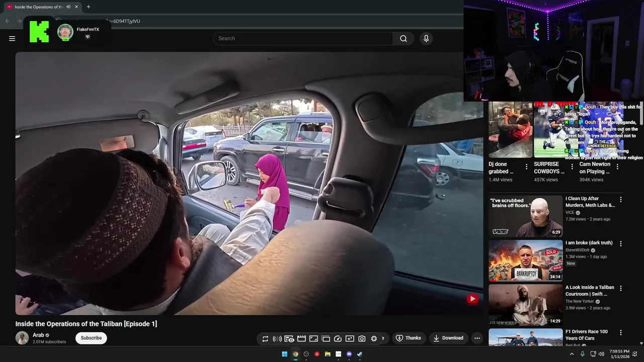
Task: Close the Inside the Operations tab
Action: pos(76,7)
